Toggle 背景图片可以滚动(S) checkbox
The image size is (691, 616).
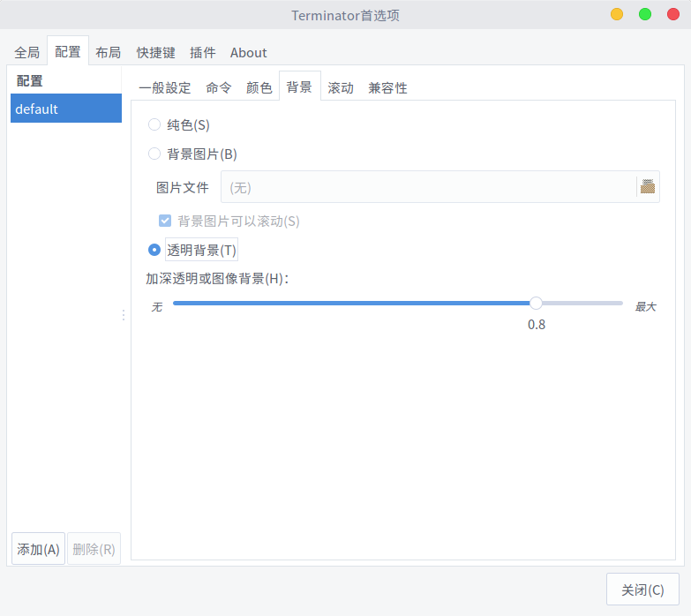pyautogui.click(x=165, y=221)
